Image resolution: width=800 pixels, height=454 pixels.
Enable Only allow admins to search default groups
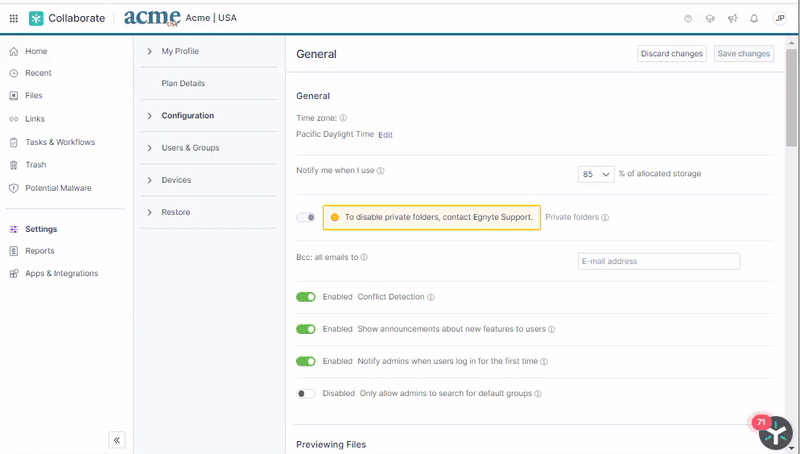(306, 393)
